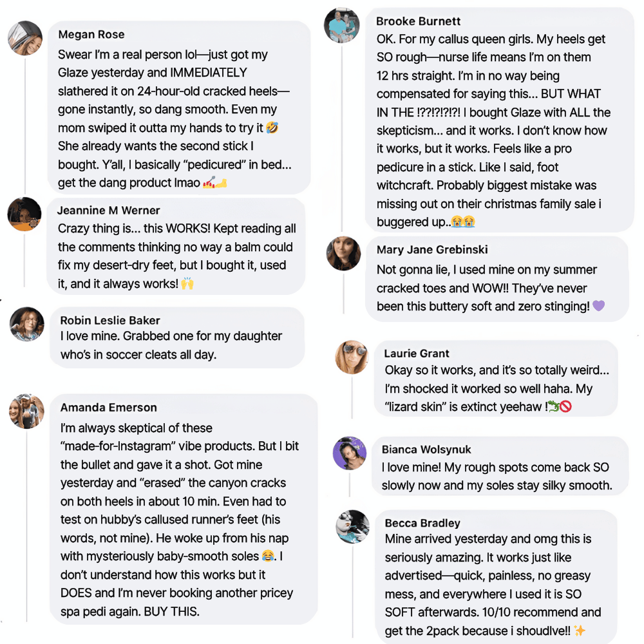Click Mary Jane Grebinski's avatar

click(x=343, y=253)
